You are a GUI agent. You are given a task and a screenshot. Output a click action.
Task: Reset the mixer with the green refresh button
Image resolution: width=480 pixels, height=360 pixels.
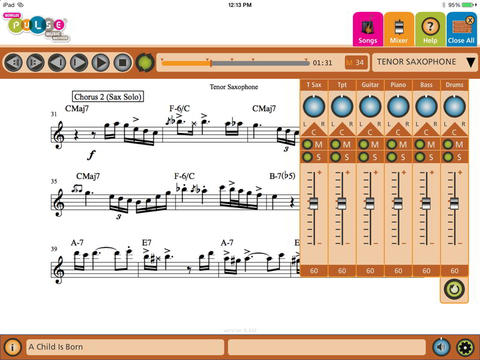pos(454,289)
